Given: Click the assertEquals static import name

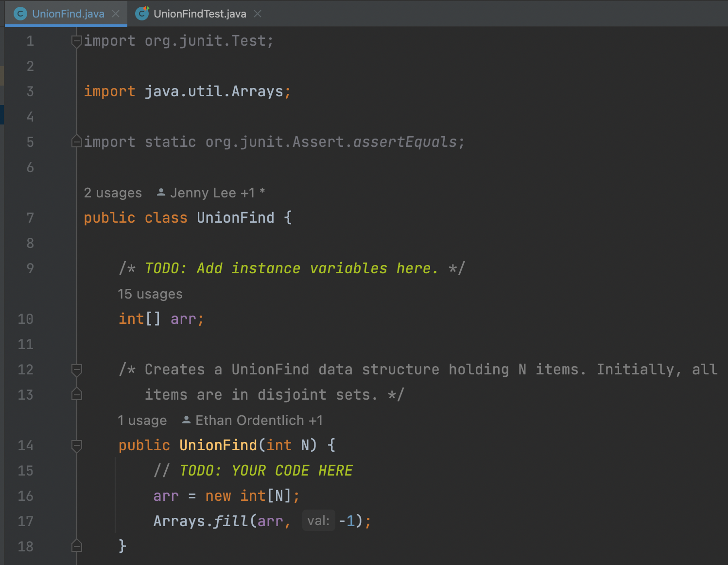Looking at the screenshot, I should coord(405,142).
